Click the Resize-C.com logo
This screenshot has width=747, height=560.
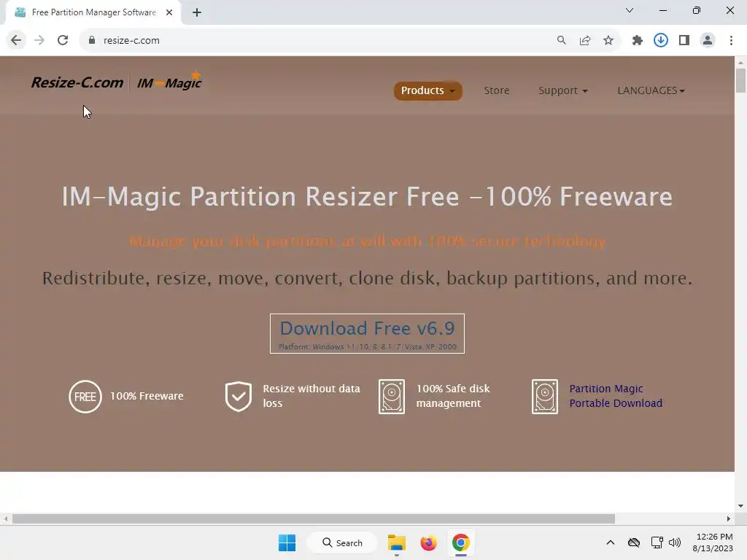[x=77, y=82]
